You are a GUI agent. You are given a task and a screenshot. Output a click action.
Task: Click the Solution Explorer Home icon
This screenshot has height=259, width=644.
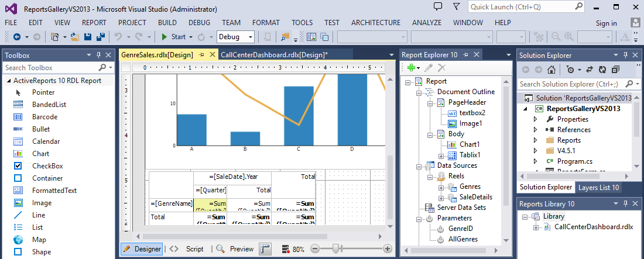point(551,70)
